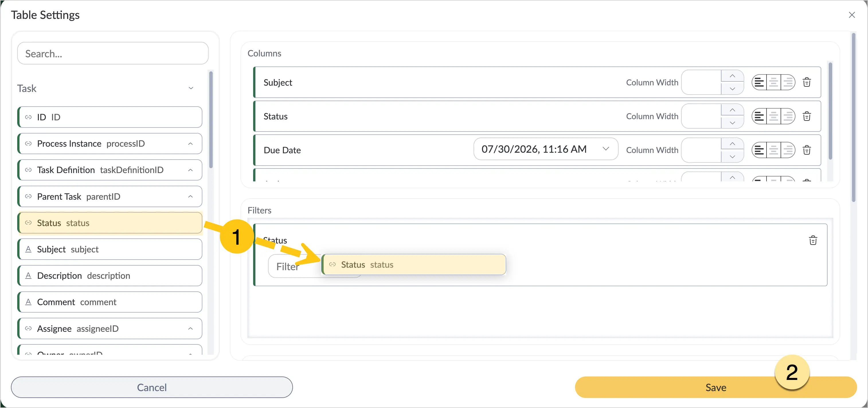The image size is (868, 408).
Task: Align Subject column center
Action: pyautogui.click(x=774, y=82)
